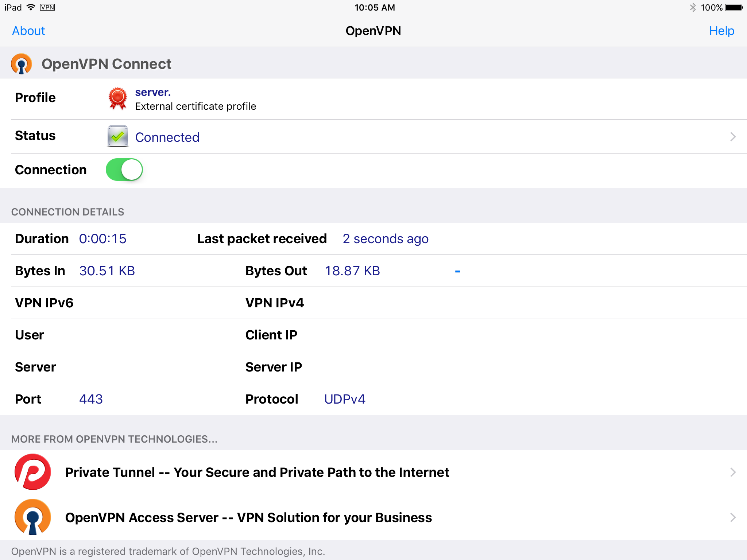The image size is (747, 560).
Task: Tap the OpenVPN Connect keyhole logo
Action: [x=22, y=64]
